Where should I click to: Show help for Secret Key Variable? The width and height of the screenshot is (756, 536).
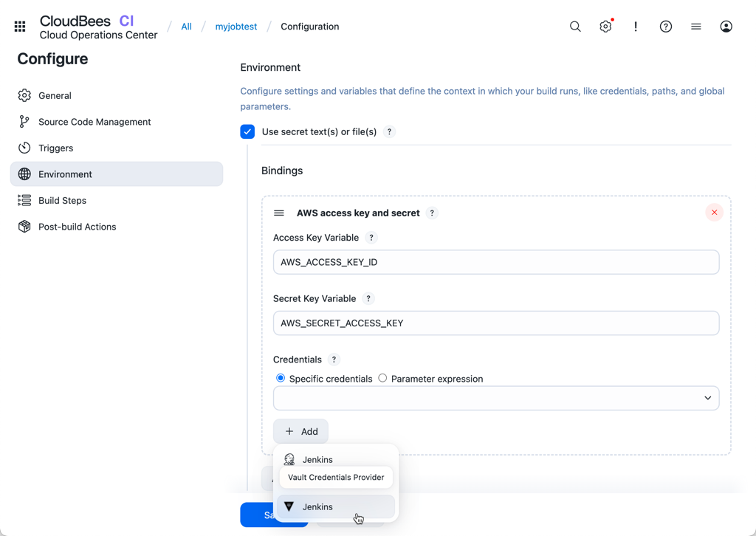(368, 298)
